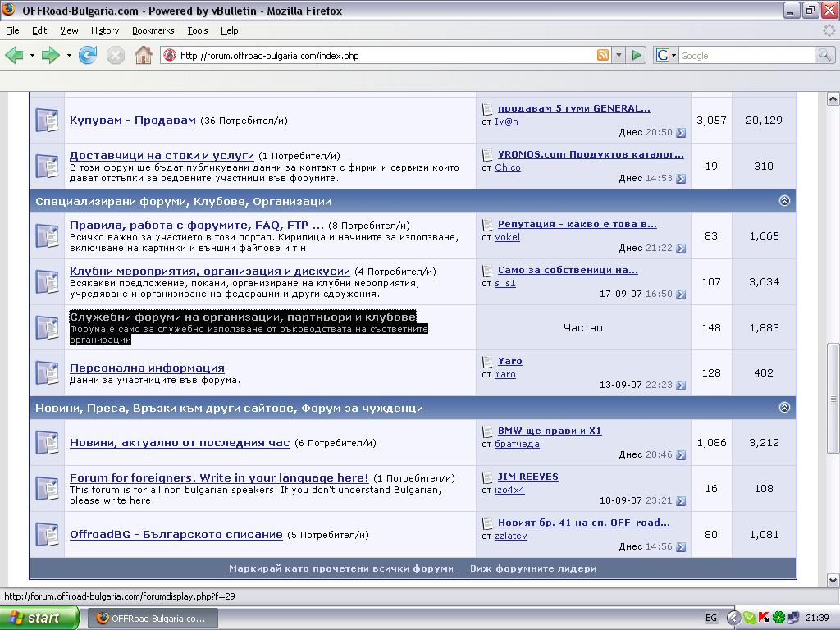Image resolution: width=840 pixels, height=630 pixels.
Task: Open the Купувам - Продавам forum link
Action: (132, 120)
